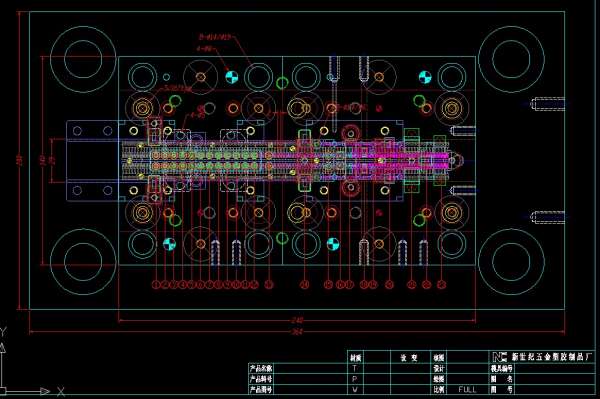
Task: Click the '图 名' title block label
Action: [x=502, y=379]
